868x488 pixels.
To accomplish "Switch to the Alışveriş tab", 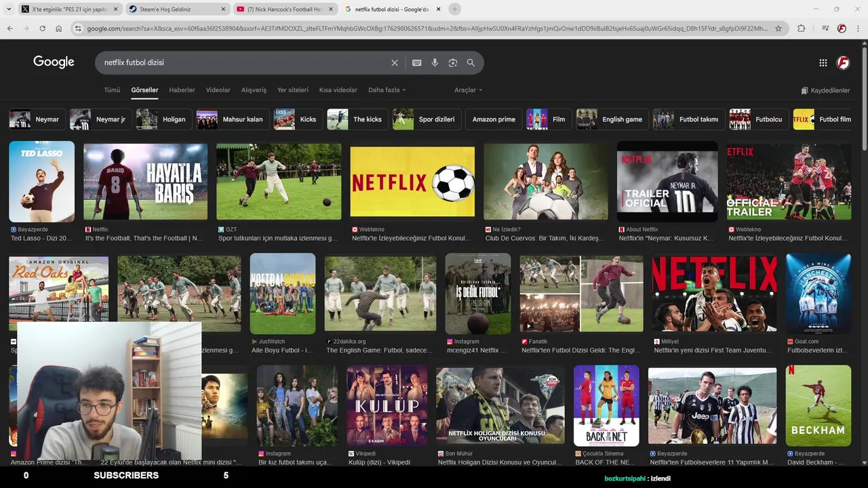I will 254,90.
